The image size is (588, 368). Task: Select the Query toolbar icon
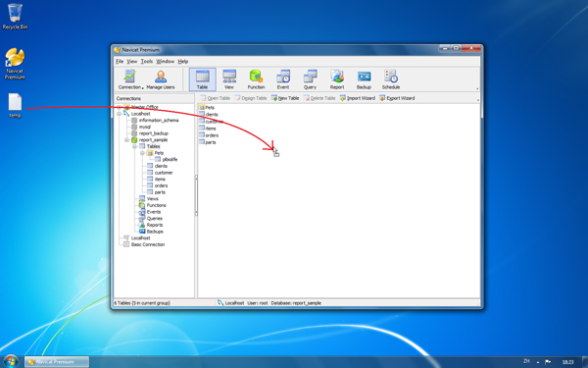pos(310,79)
